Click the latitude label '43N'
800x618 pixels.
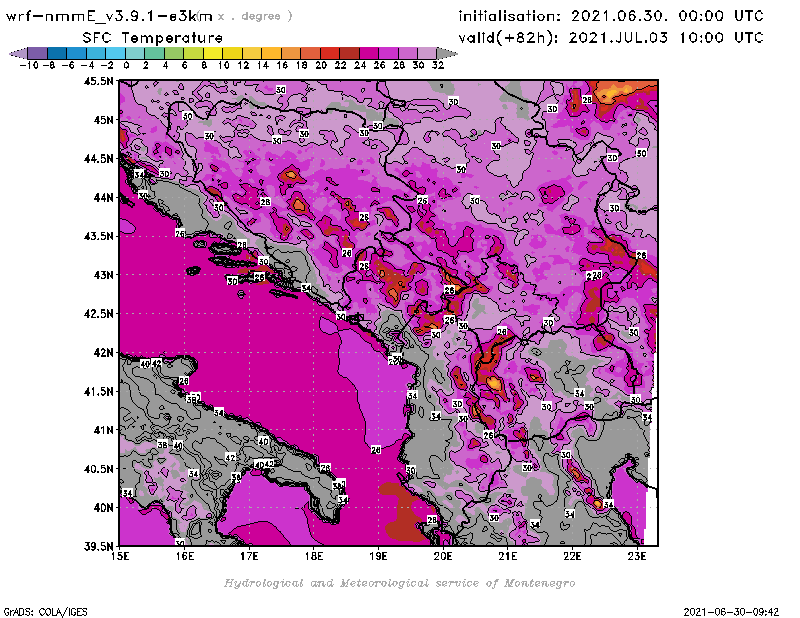pyautogui.click(x=103, y=275)
